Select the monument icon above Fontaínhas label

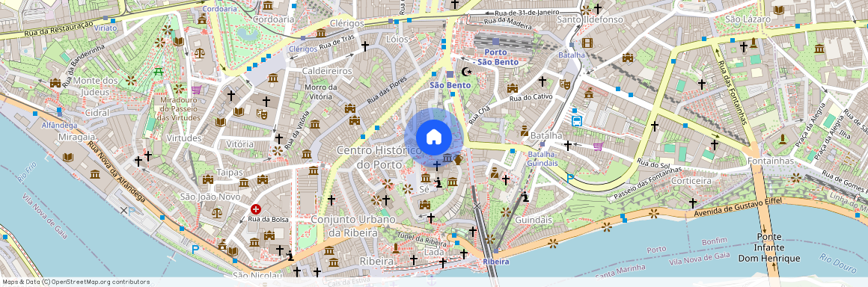tap(782, 139)
